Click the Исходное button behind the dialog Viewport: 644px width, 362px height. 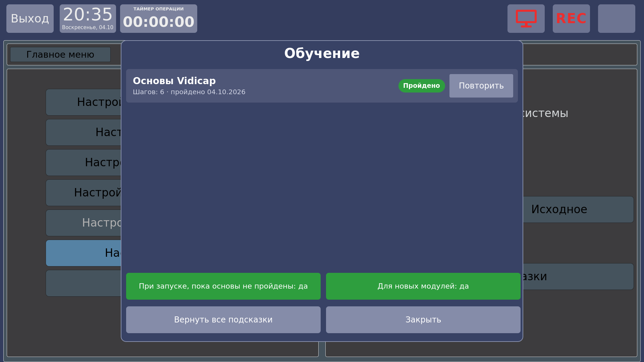tap(578, 209)
